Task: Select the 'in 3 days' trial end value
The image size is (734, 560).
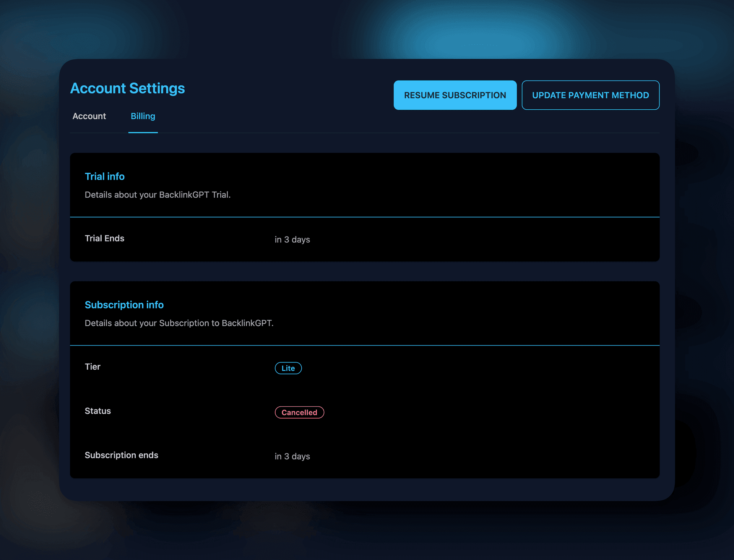Action: pyautogui.click(x=292, y=239)
